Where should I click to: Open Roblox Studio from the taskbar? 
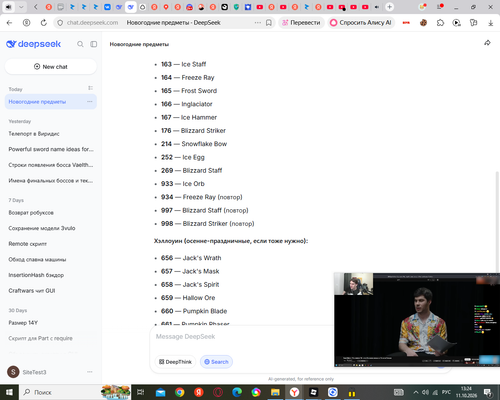(314, 392)
